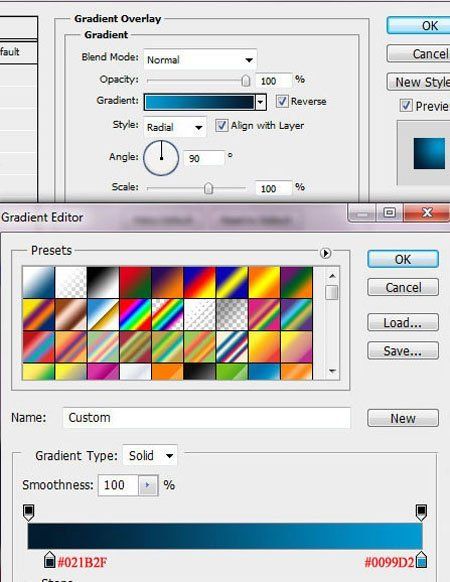This screenshot has height=582, width=450.
Task: Click the Load... button
Action: (403, 323)
